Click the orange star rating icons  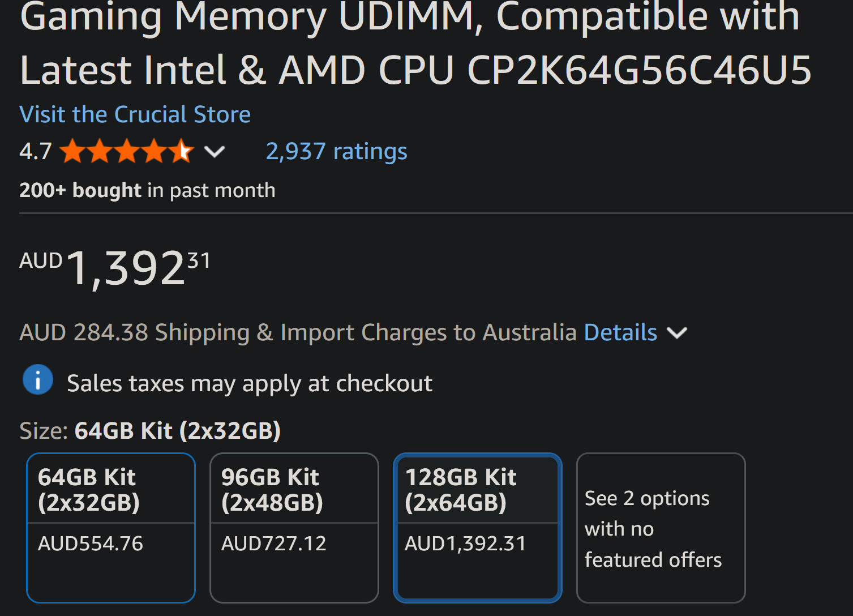[126, 152]
